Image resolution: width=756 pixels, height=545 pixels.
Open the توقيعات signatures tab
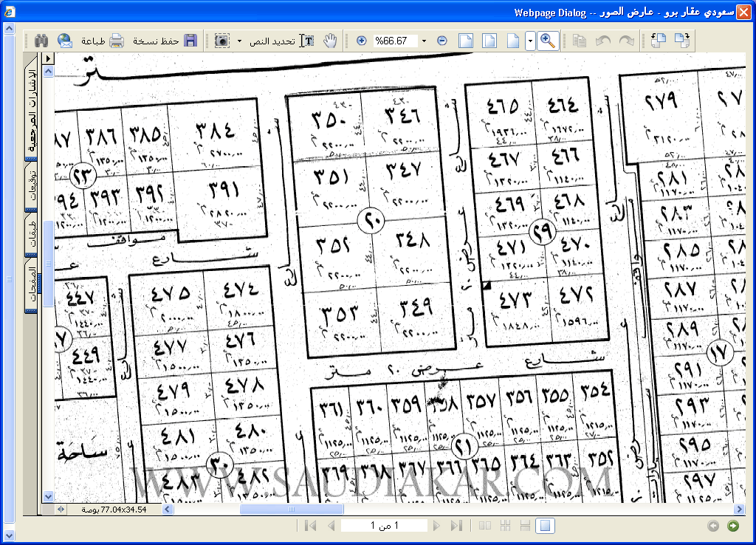31,187
